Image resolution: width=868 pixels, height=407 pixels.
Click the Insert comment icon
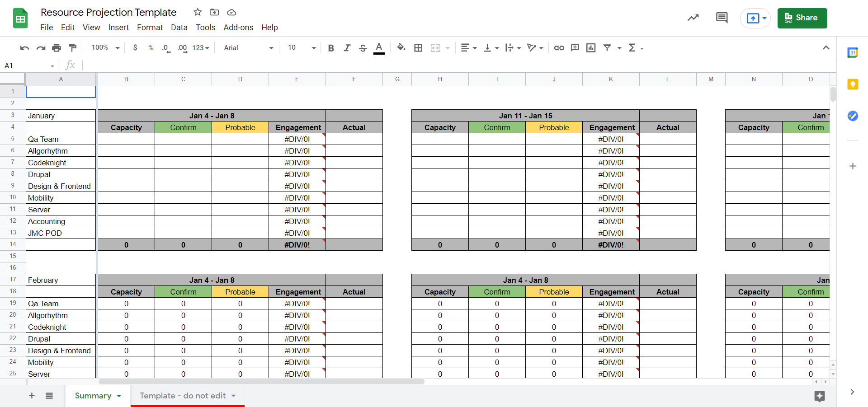[575, 47]
